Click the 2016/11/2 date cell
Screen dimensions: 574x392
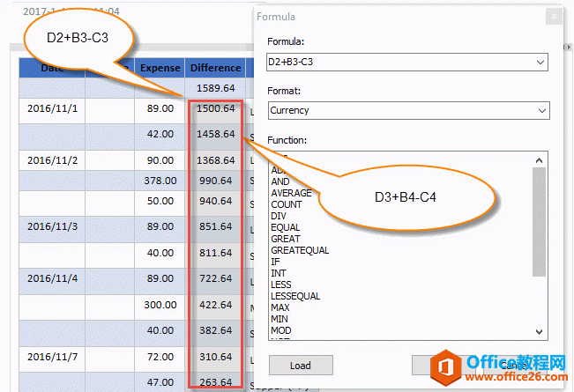point(53,160)
